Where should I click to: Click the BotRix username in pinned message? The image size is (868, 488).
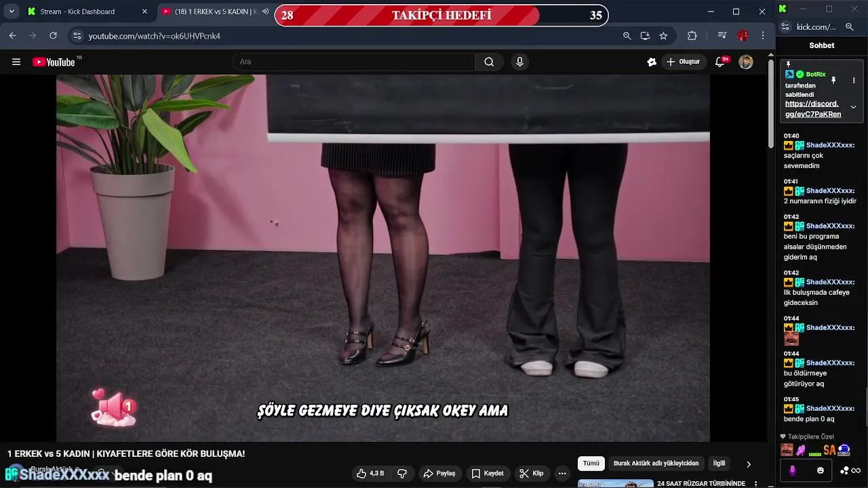816,74
